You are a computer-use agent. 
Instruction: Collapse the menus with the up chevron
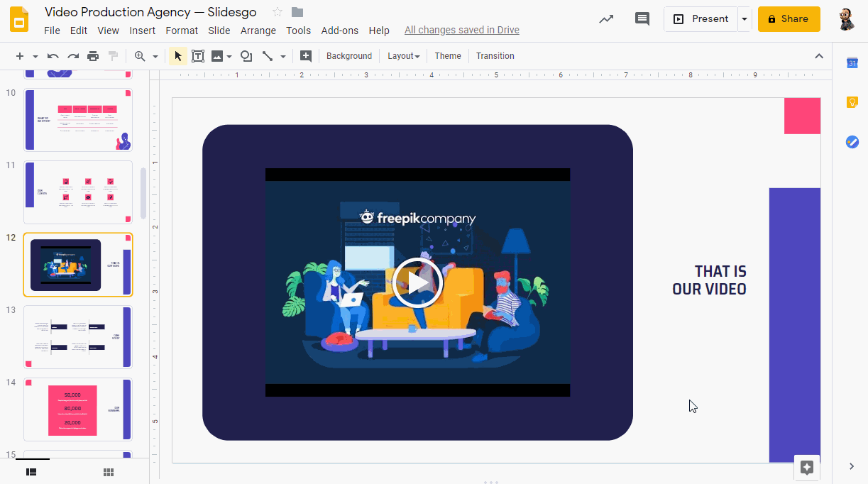819,56
